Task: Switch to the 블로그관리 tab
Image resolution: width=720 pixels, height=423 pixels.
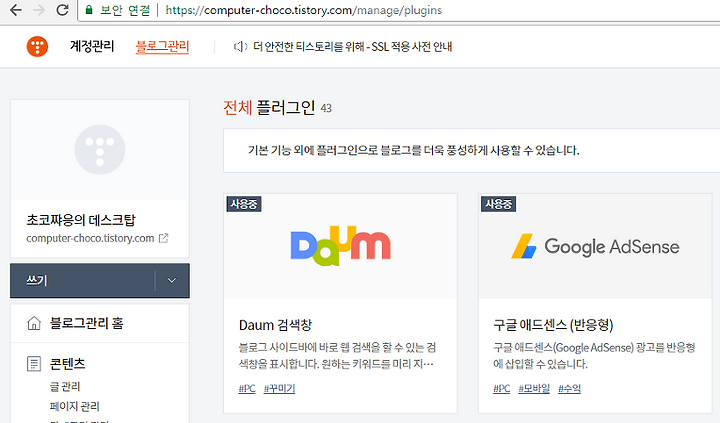Action: point(162,46)
